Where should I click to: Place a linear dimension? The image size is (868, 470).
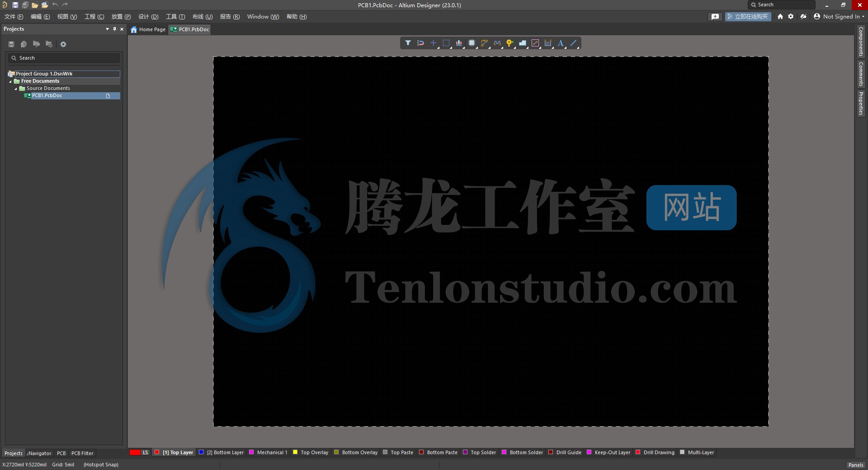point(548,43)
